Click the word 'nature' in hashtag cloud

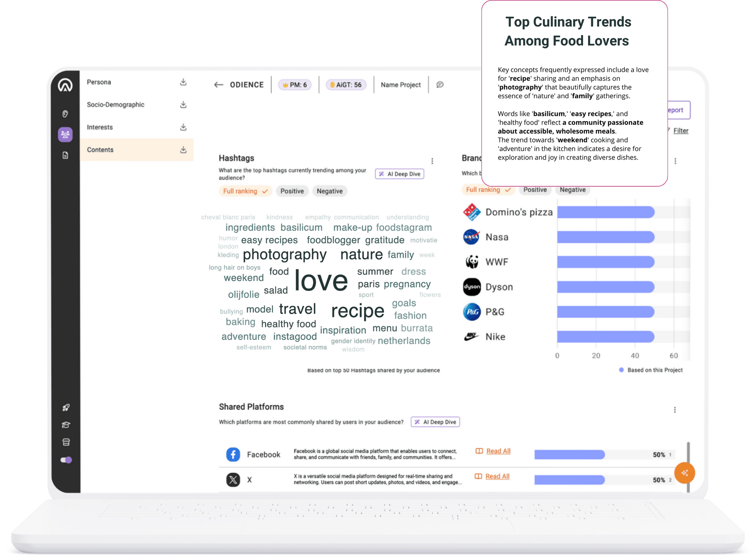tap(361, 254)
